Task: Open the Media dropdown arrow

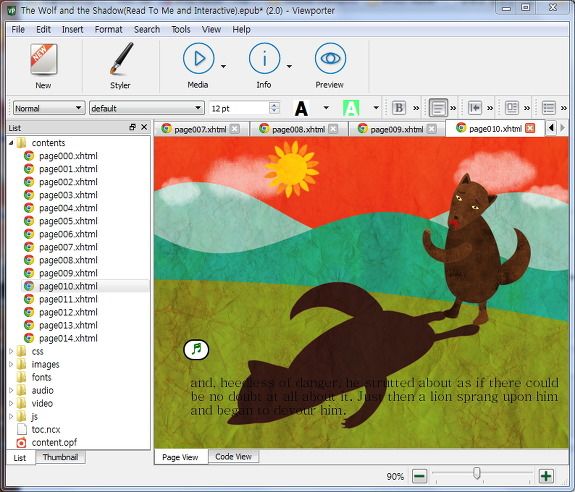Action: point(223,66)
